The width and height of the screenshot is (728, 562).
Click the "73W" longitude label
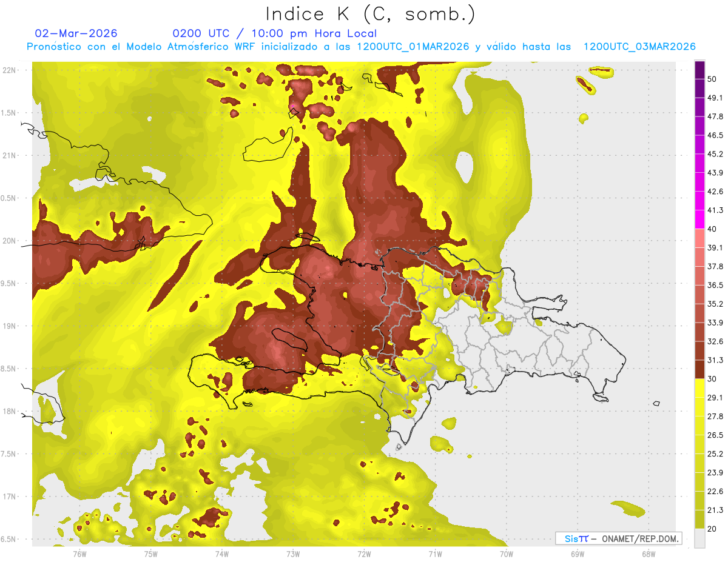click(293, 554)
